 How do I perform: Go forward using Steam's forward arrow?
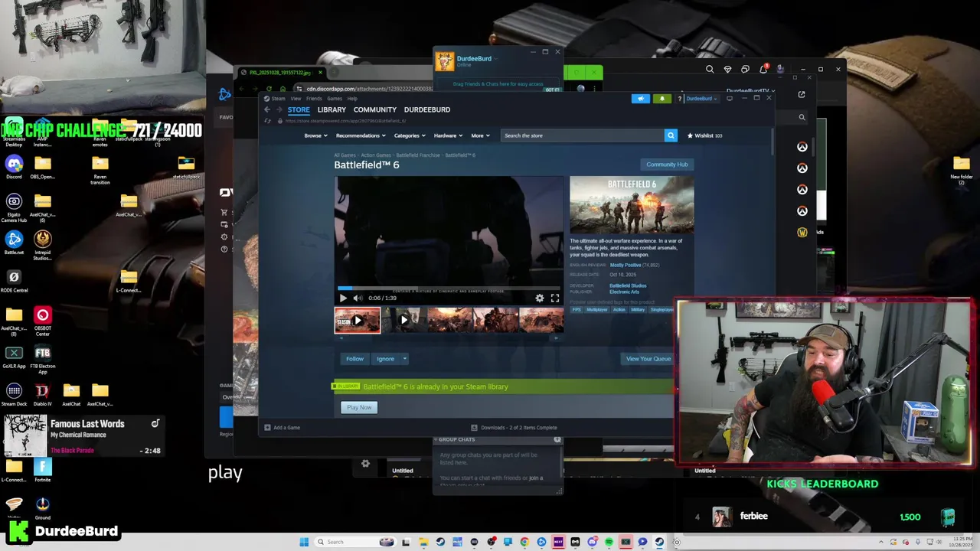(x=278, y=109)
